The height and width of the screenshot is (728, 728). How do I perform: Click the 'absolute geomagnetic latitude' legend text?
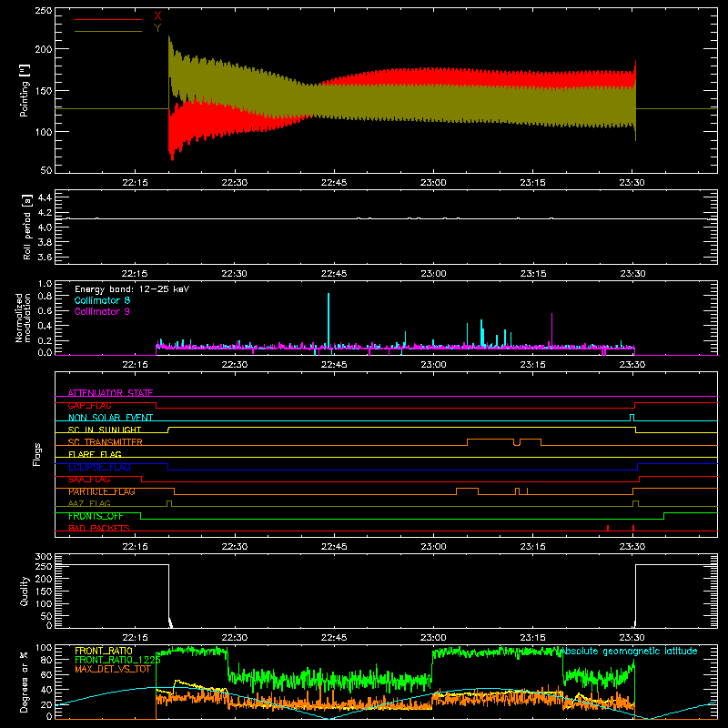click(628, 651)
